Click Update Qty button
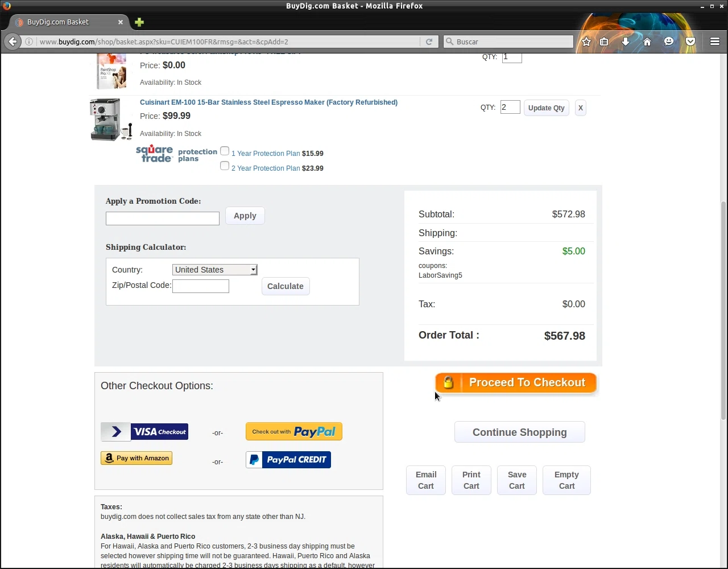 coord(547,108)
